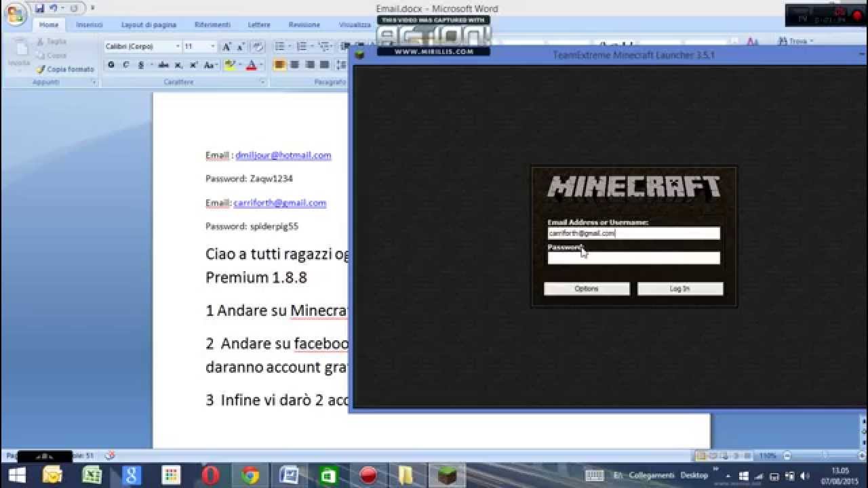This screenshot has height=488, width=868.
Task: Click Minecraft grass block taskbar icon
Action: 447,475
